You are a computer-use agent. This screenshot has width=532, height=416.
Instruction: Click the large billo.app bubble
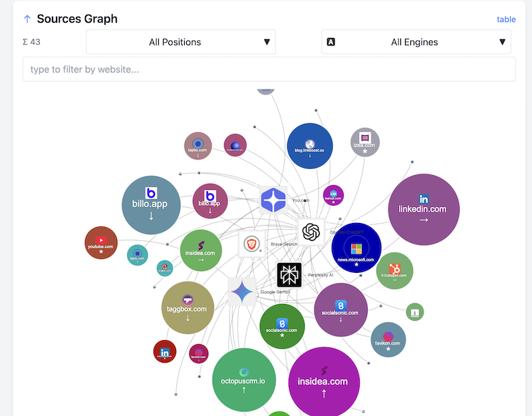pyautogui.click(x=152, y=204)
